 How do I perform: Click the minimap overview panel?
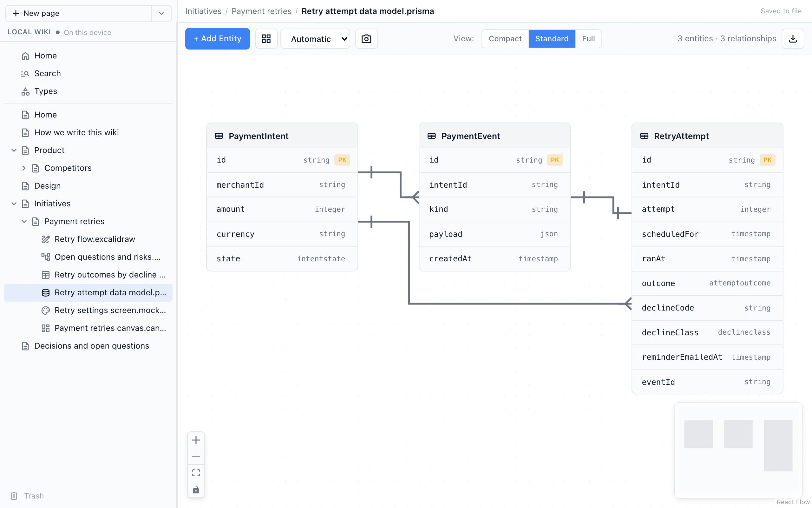pos(738,450)
